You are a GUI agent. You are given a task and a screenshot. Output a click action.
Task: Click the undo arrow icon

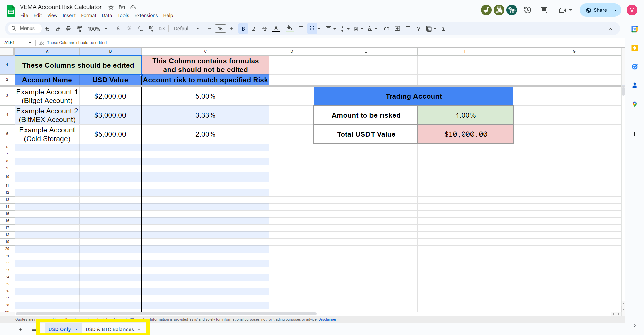pos(47,29)
